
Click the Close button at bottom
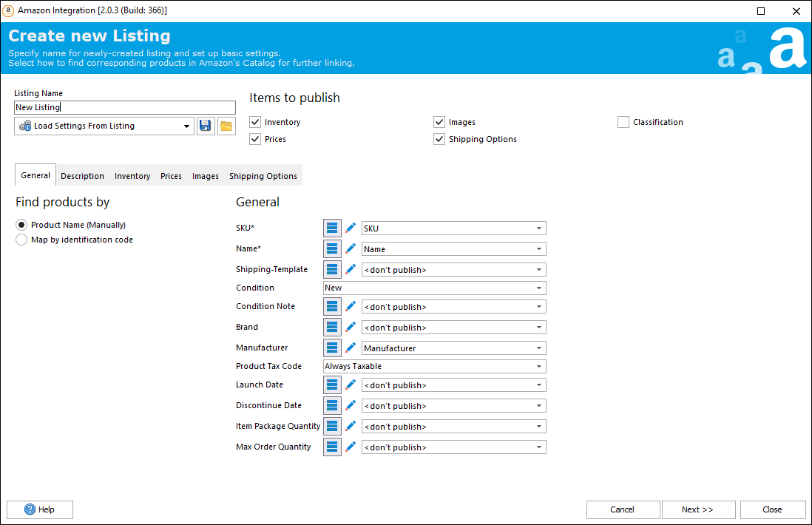[x=773, y=509]
